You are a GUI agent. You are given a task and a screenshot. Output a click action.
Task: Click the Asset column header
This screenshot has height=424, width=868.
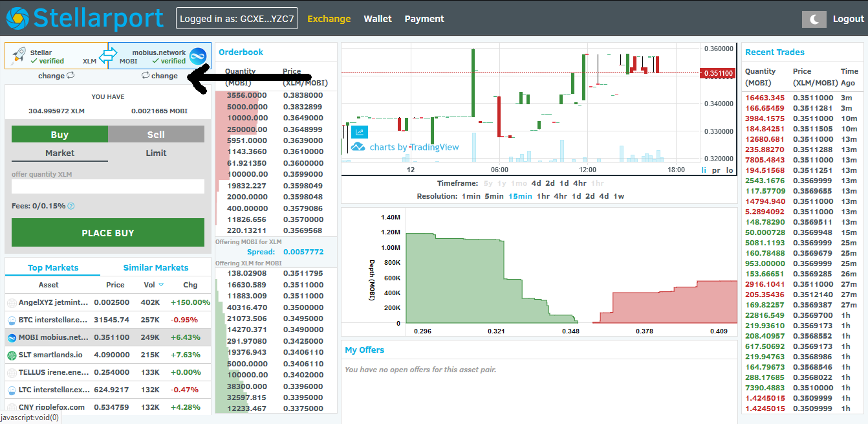point(49,285)
